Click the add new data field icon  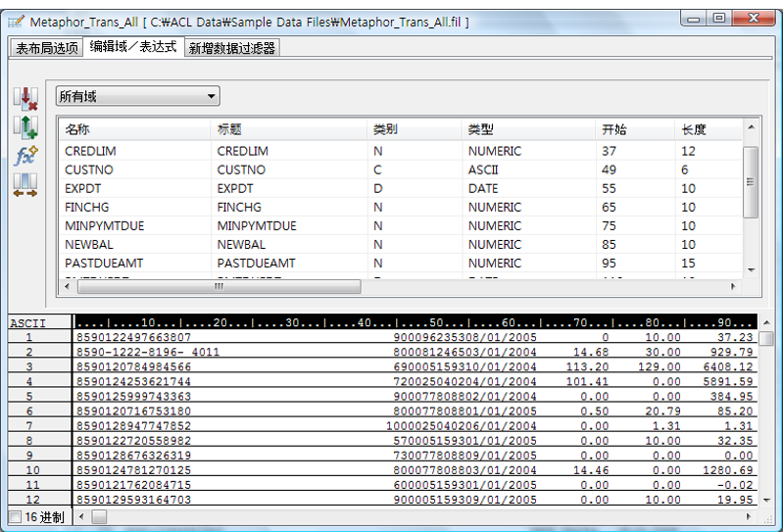pyautogui.click(x=25, y=126)
